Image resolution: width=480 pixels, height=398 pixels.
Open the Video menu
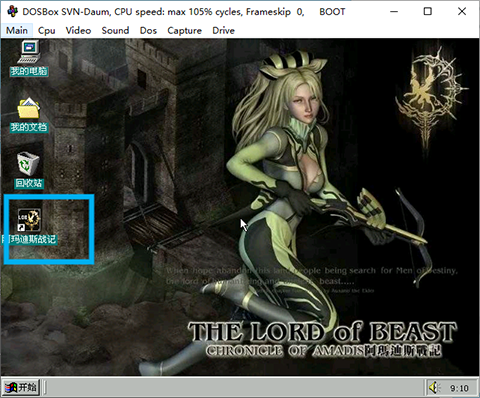(x=78, y=31)
